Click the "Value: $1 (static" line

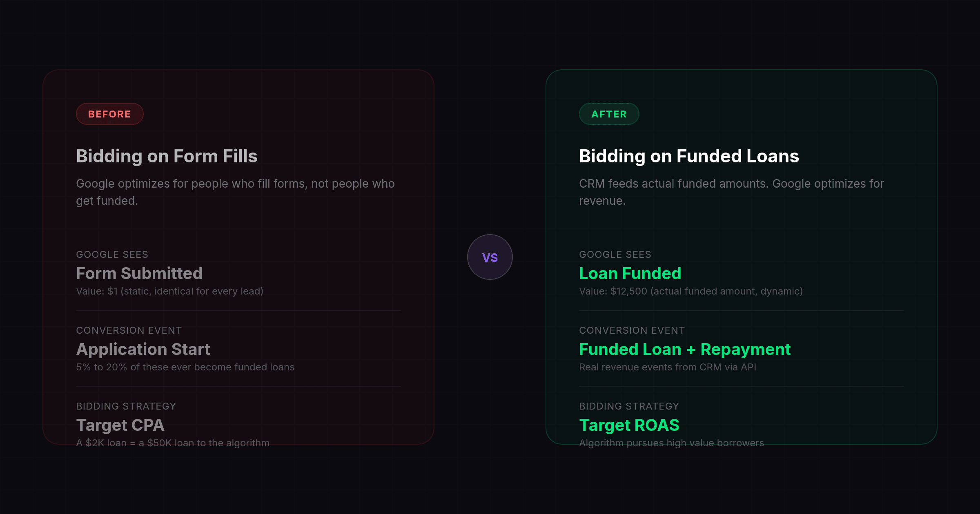click(169, 291)
